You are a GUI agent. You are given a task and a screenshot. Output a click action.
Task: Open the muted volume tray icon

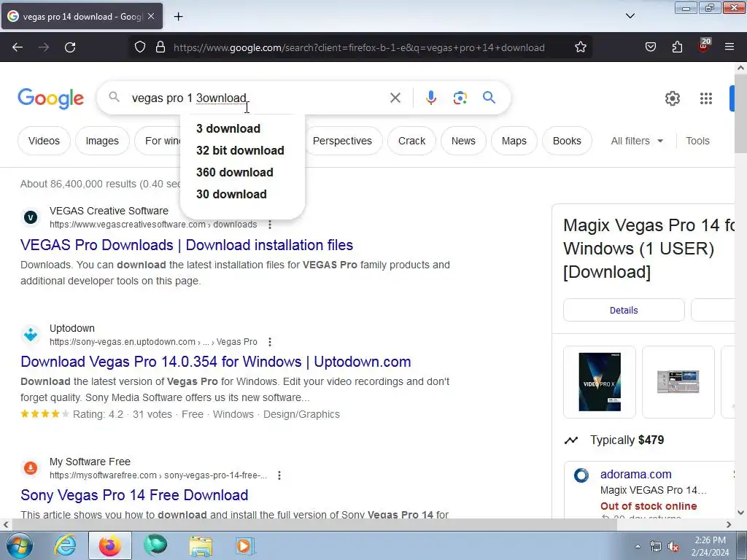[x=673, y=547]
